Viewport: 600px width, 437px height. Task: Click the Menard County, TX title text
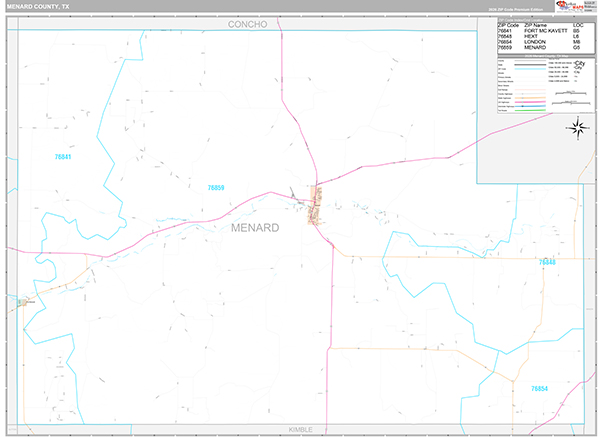click(x=35, y=6)
